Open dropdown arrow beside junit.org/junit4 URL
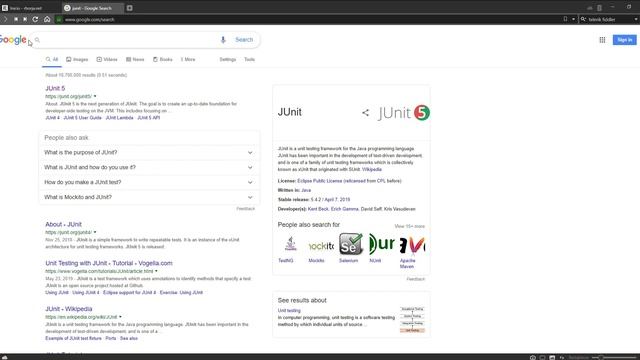The height and width of the screenshot is (360, 640). tap(95, 232)
